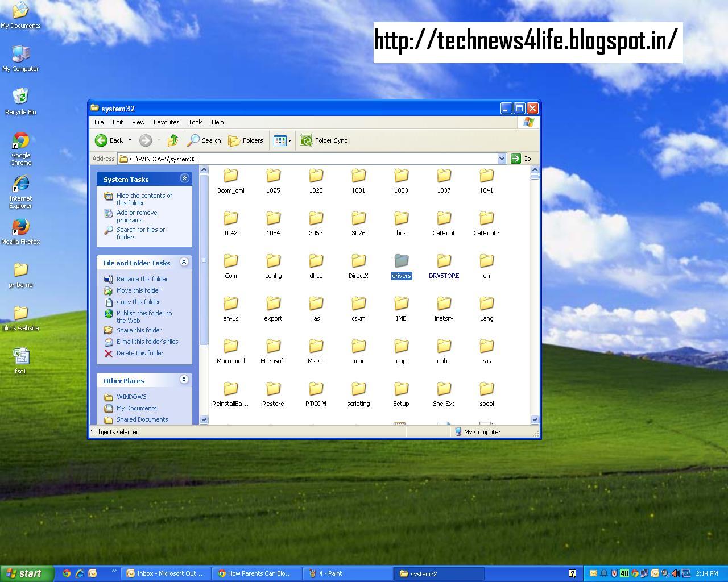This screenshot has height=582, width=728.
Task: Select the DirectX folder icon
Action: (x=359, y=261)
